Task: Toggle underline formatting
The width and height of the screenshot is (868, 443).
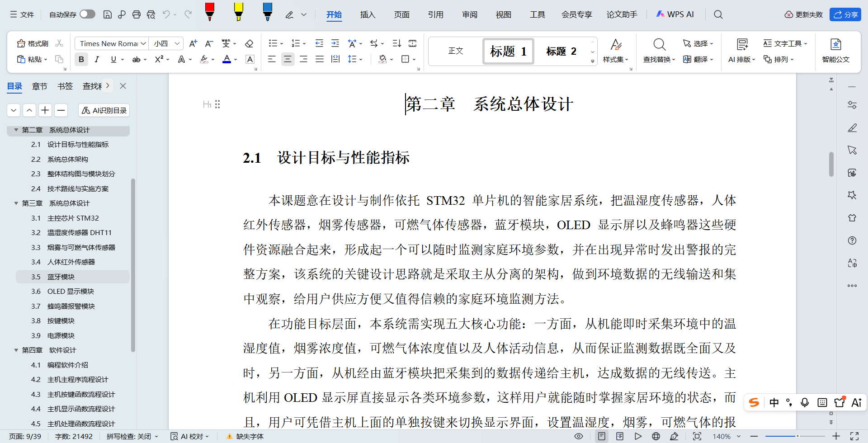Action: pyautogui.click(x=113, y=59)
